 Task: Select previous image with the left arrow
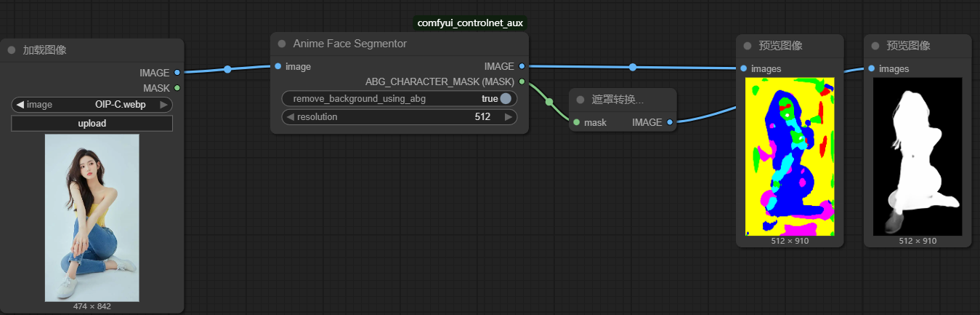pyautogui.click(x=20, y=105)
